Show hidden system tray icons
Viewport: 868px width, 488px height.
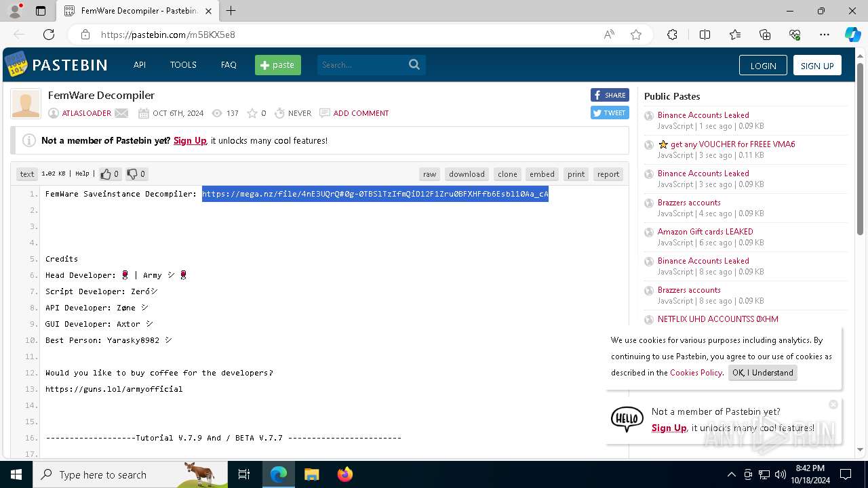pos(731,474)
